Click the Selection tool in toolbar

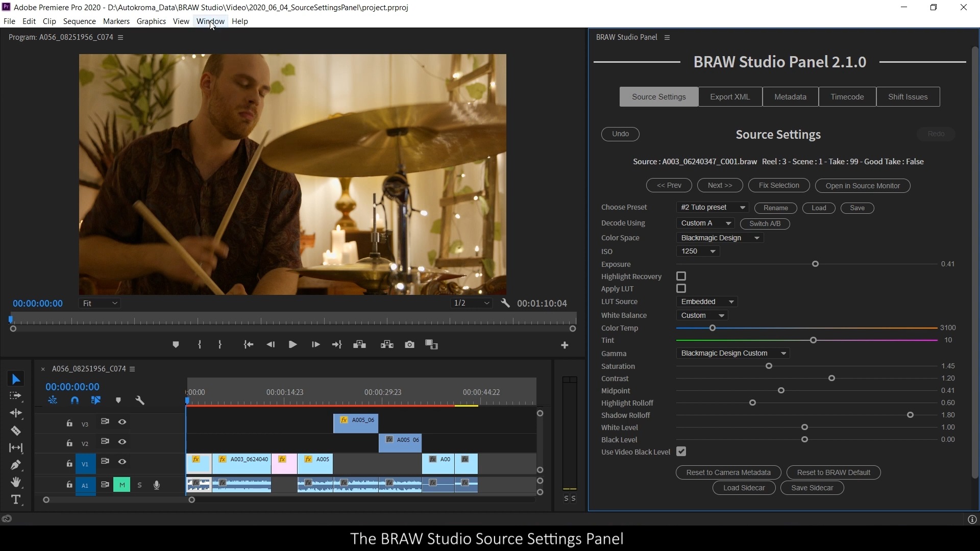tap(17, 379)
